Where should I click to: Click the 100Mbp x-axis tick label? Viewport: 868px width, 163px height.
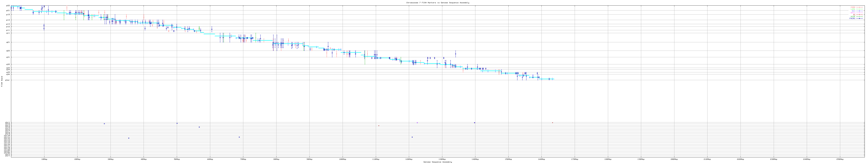click(342, 159)
